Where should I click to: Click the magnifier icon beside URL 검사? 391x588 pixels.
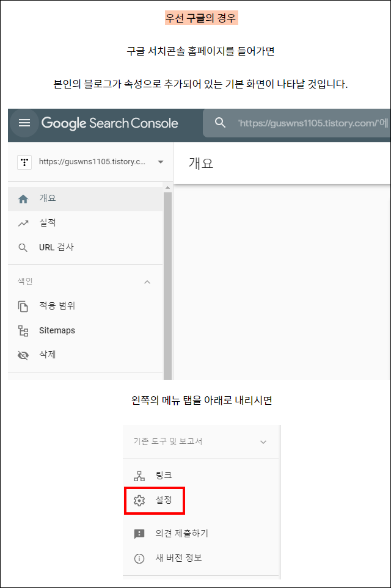tap(23, 248)
